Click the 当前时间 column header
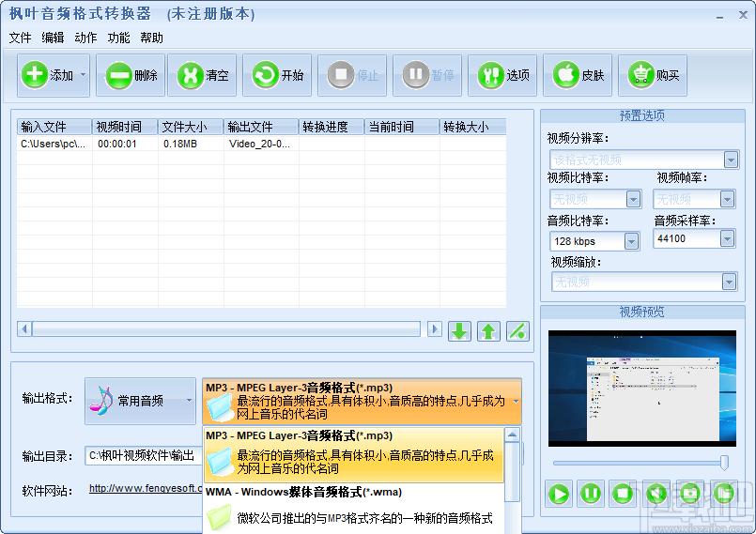 [x=402, y=127]
